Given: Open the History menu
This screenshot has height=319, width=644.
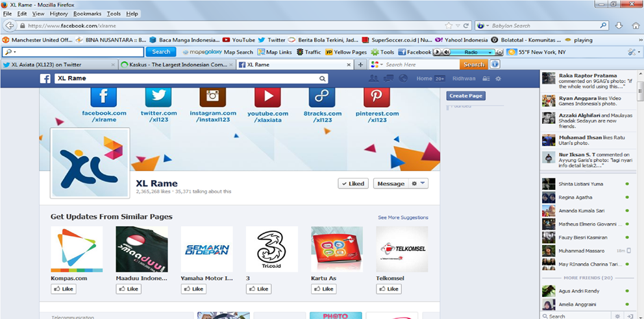Looking at the screenshot, I should [58, 14].
